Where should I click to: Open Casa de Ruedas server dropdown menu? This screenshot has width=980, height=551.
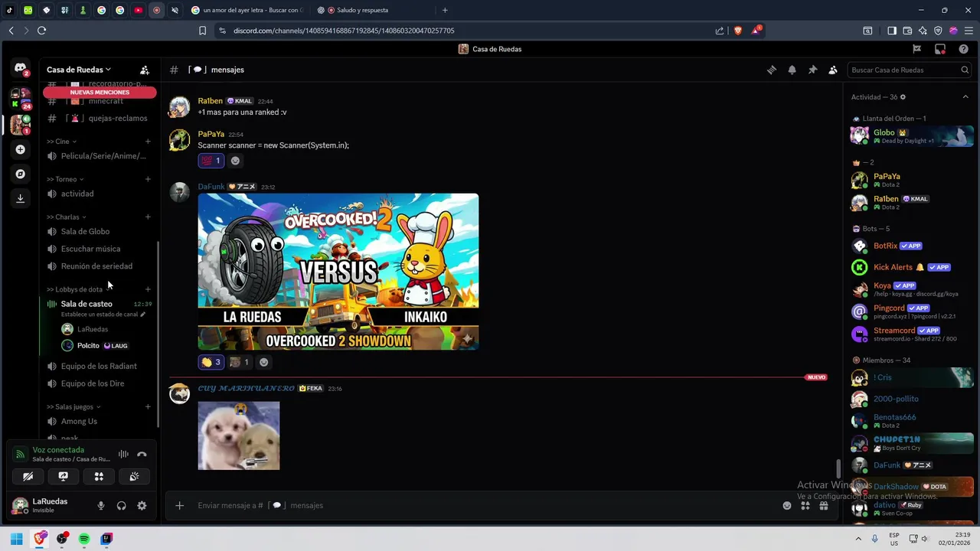[x=79, y=70]
